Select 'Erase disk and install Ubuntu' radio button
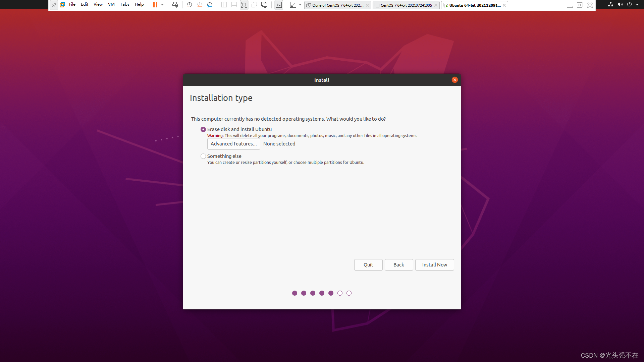This screenshot has height=362, width=644. (x=203, y=129)
